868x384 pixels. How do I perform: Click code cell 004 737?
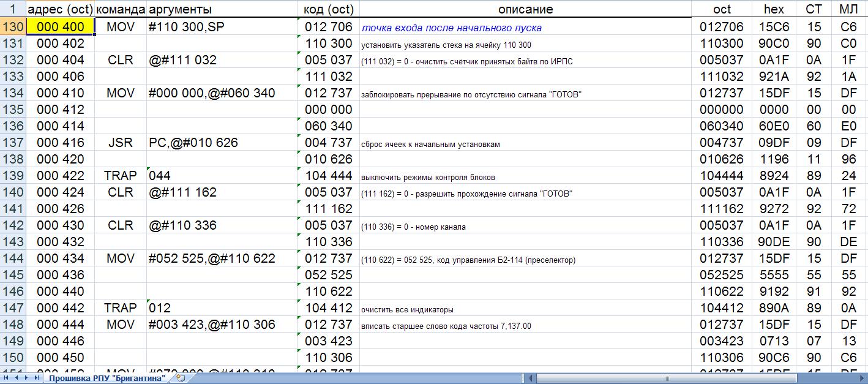point(328,143)
